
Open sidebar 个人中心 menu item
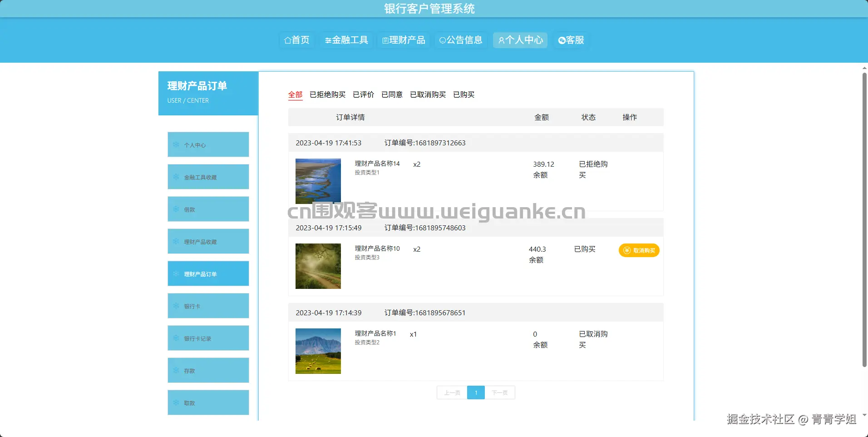[208, 144]
